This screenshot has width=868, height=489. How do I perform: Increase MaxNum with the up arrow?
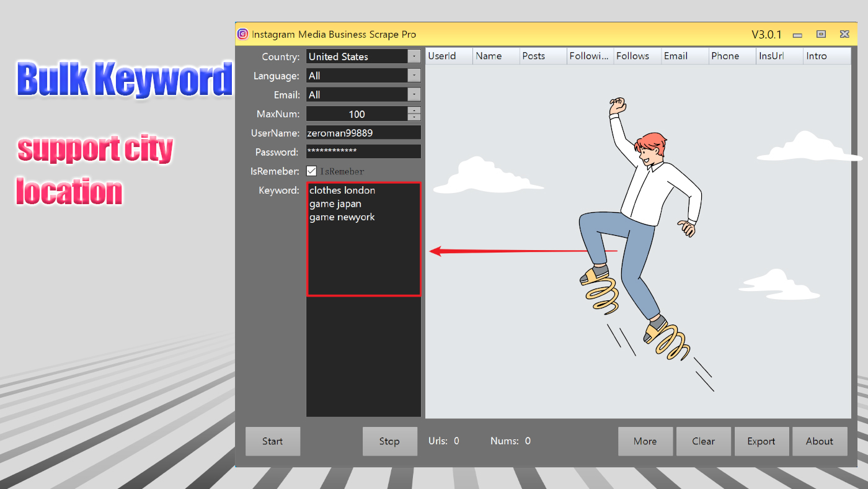coord(414,110)
